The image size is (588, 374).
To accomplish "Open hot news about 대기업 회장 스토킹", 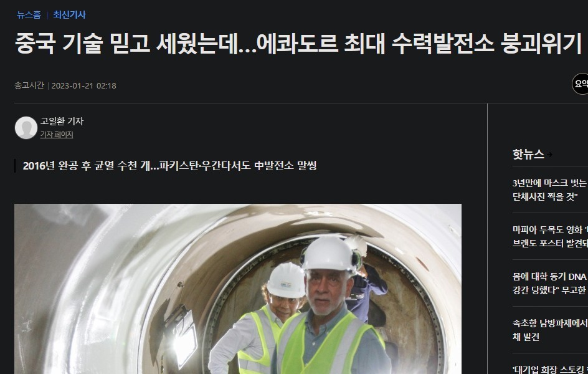I will click(550, 370).
